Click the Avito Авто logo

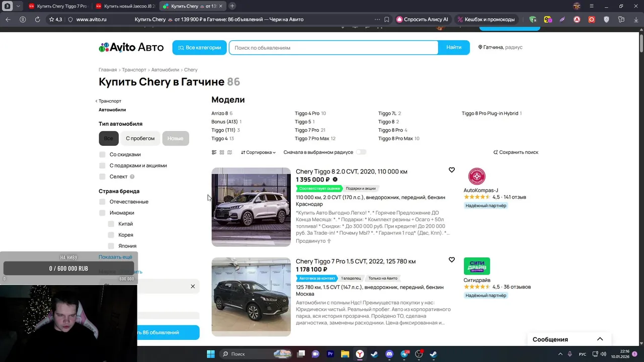pyautogui.click(x=131, y=47)
